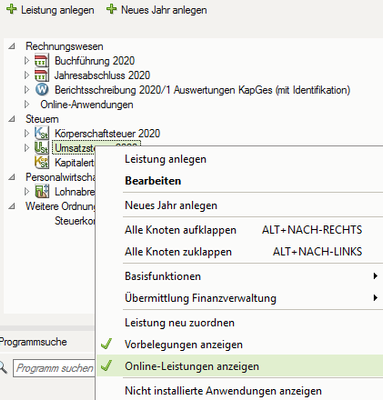
Task: Click the Lohnabrechnung icon
Action: click(x=42, y=192)
